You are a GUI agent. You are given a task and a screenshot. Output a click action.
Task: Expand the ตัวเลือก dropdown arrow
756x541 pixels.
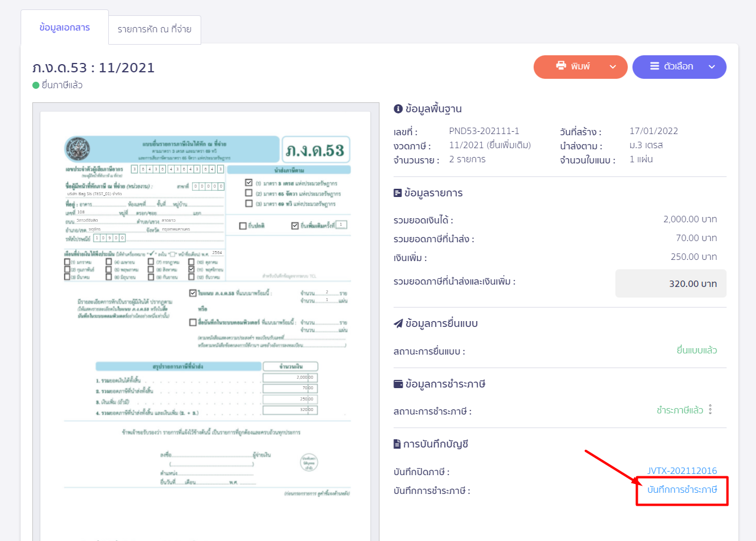click(711, 67)
